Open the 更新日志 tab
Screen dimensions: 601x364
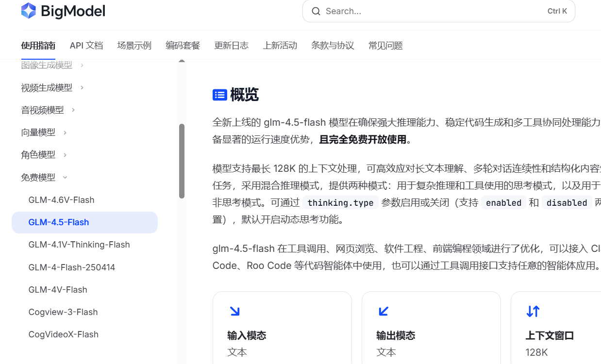232,46
